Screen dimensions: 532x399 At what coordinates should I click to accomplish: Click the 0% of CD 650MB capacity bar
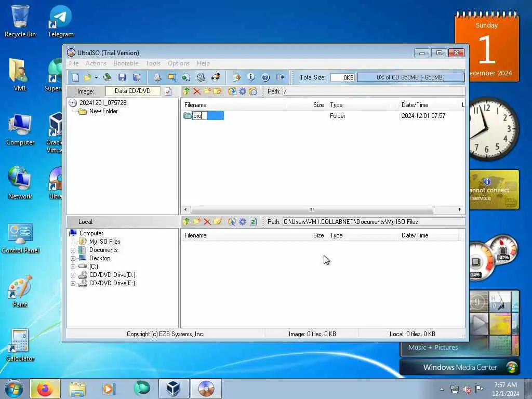(410, 77)
